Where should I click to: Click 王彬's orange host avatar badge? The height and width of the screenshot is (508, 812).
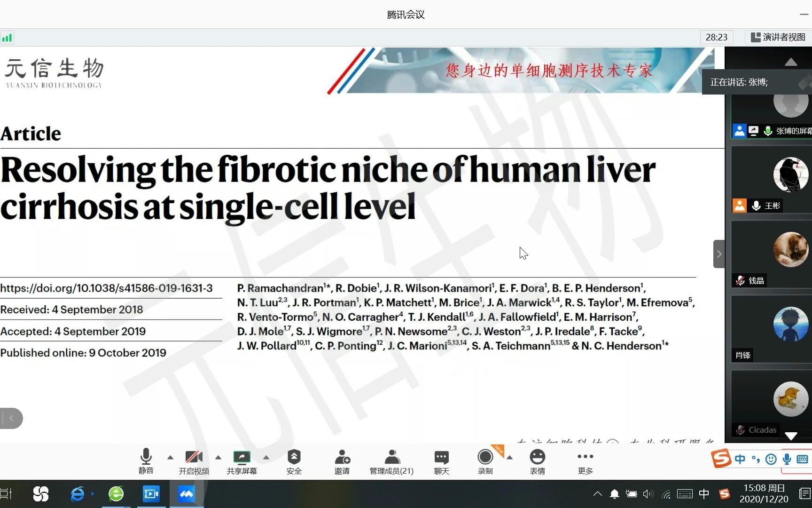[x=740, y=206]
